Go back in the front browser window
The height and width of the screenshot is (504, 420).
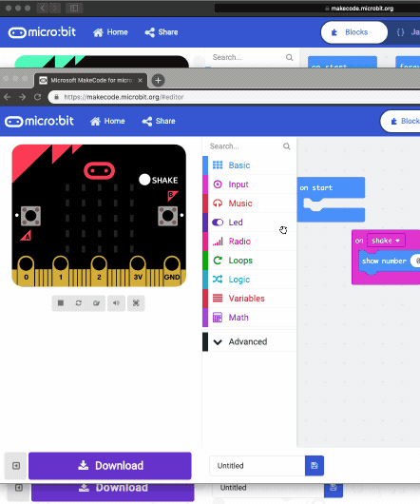click(8, 97)
